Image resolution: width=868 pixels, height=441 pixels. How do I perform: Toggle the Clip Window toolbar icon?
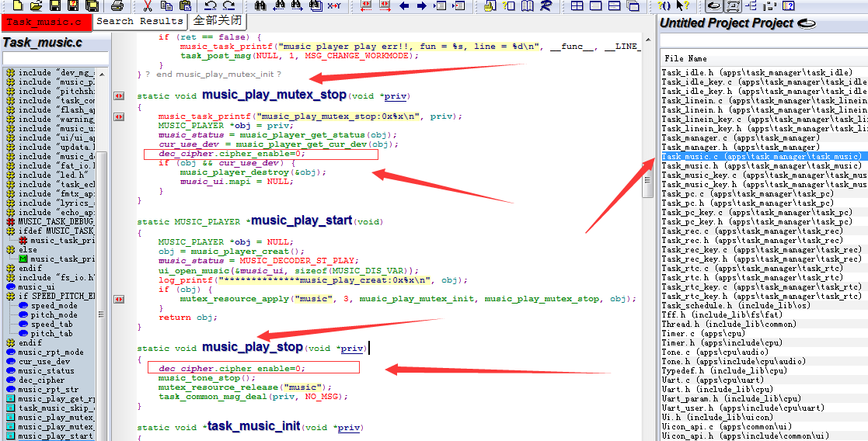pos(769,6)
